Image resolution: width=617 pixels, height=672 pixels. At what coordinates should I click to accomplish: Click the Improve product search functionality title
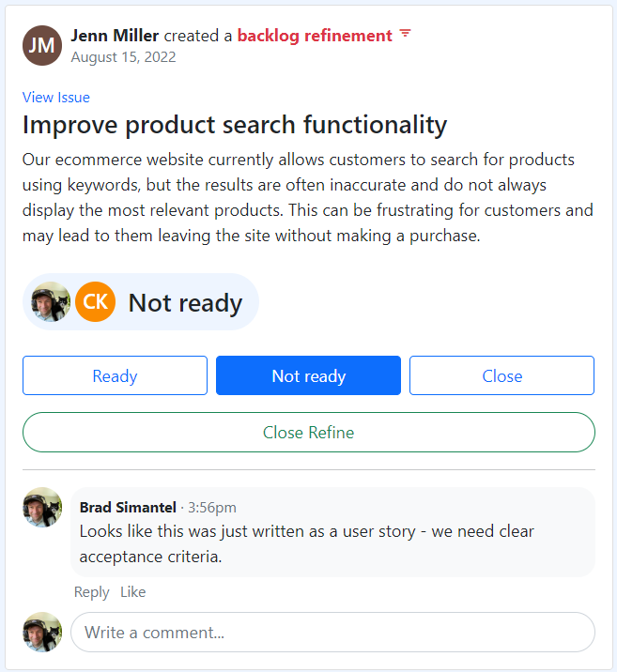pos(235,125)
